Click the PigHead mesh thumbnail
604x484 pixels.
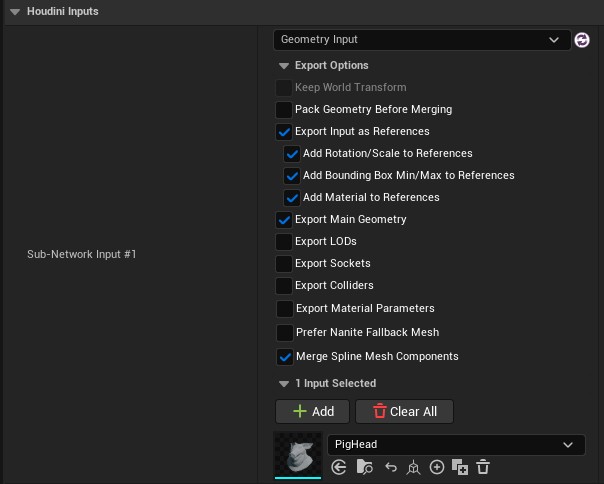[298, 454]
